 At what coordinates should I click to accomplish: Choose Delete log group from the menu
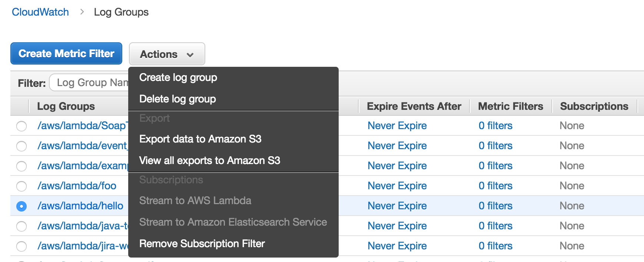177,99
